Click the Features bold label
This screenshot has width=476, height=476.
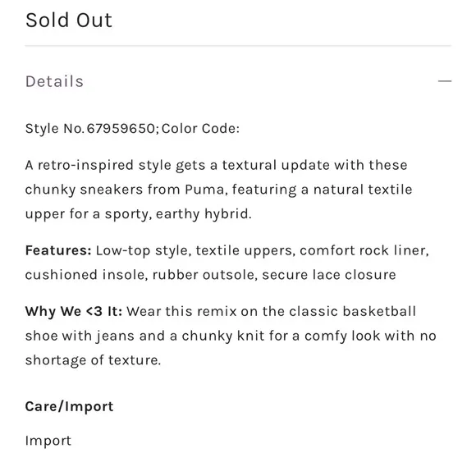tap(58, 250)
